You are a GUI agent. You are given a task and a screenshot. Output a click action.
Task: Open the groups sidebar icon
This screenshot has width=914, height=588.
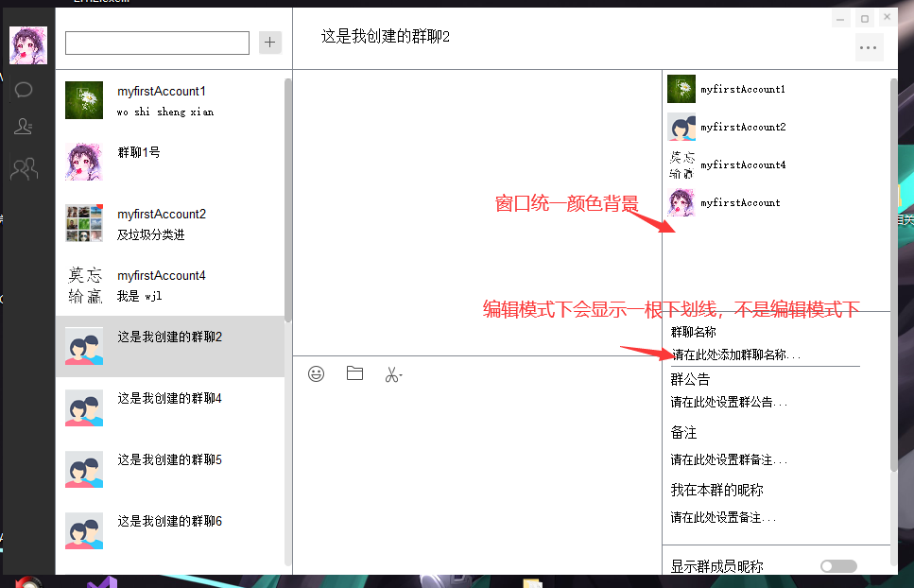[x=25, y=169]
